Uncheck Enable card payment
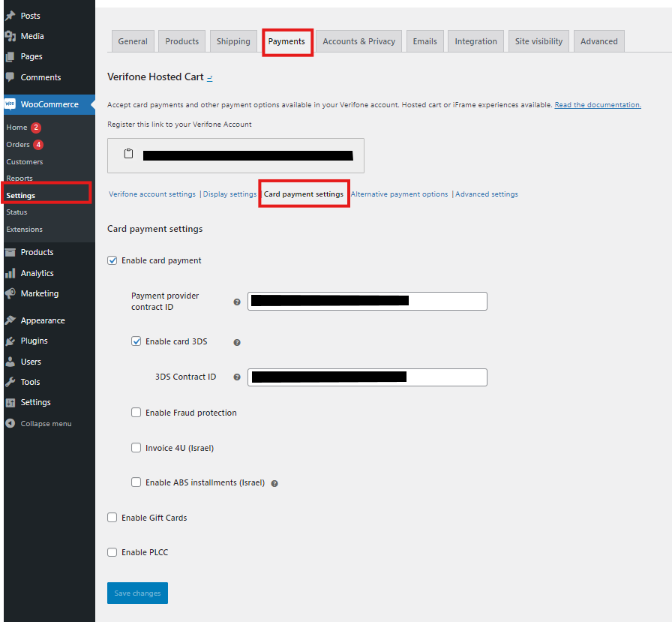Viewport: 672px width, 622px height. [112, 260]
